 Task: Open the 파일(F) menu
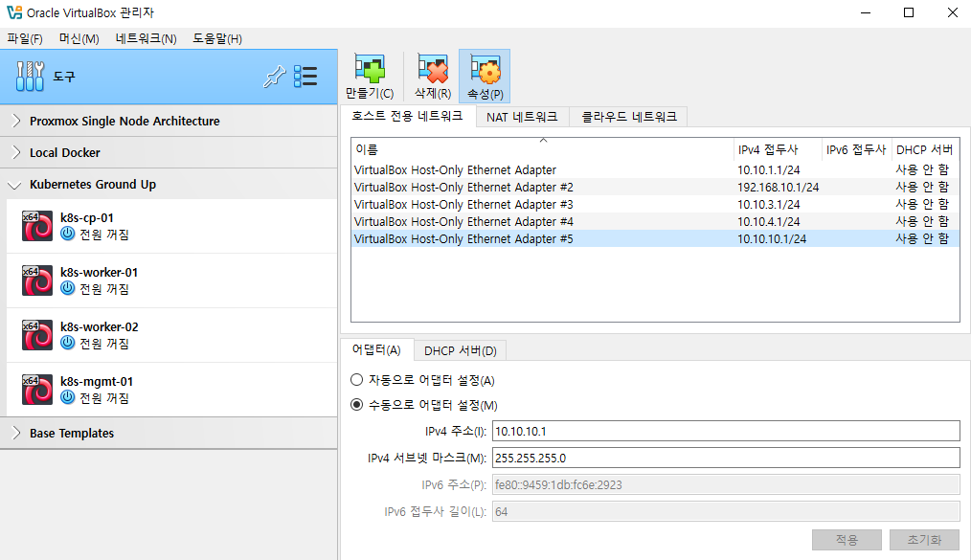(25, 38)
